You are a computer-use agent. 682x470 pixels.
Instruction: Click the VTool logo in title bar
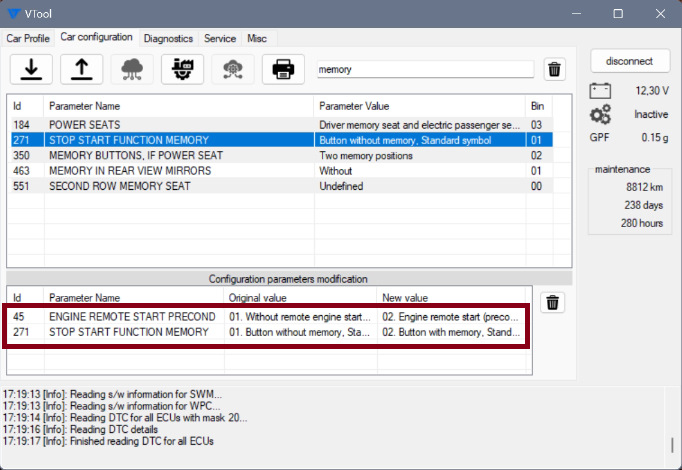point(14,13)
